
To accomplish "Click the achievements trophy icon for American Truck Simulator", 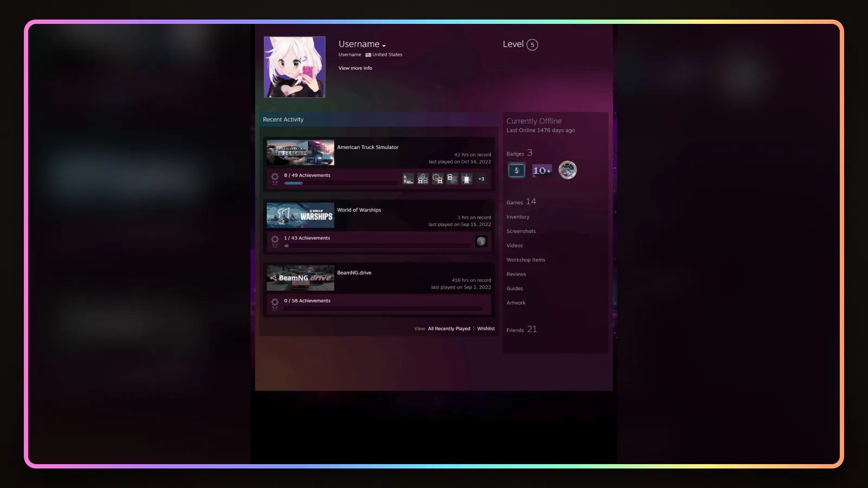I will pyautogui.click(x=275, y=178).
